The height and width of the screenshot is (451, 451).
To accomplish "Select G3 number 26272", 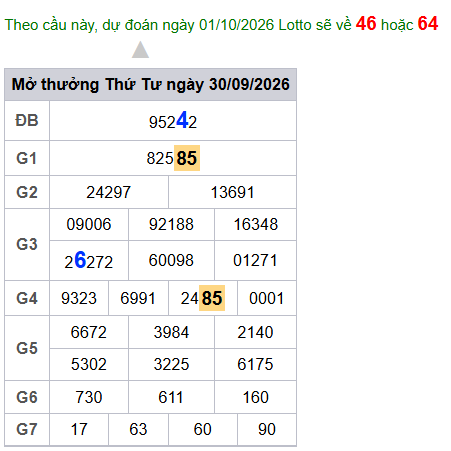I will (89, 260).
